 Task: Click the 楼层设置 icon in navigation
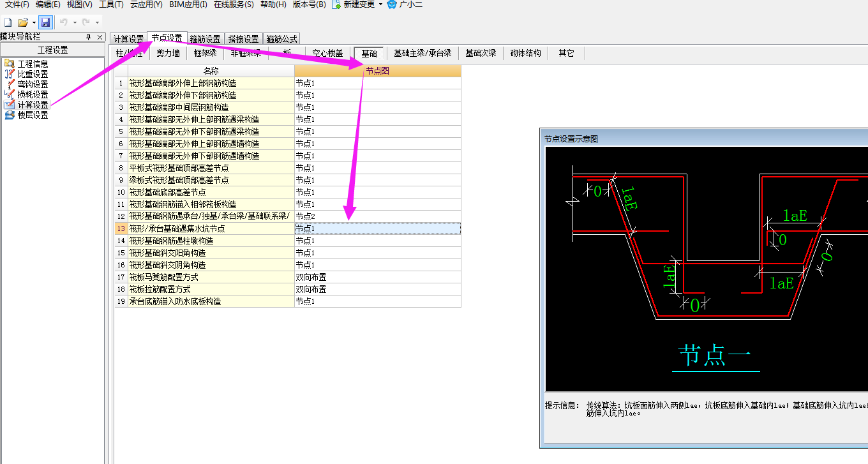click(x=9, y=115)
